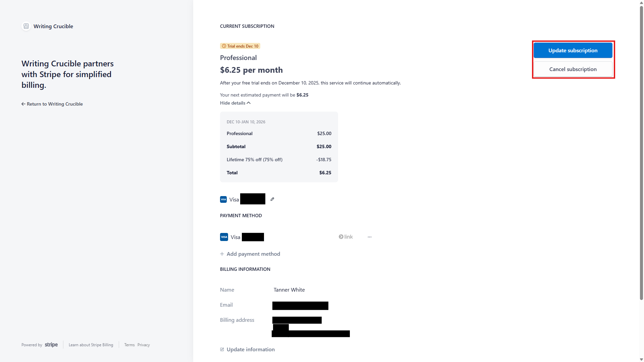644x362 pixels.
Task: Click the Visa brand icon under Payment Method
Action: [x=224, y=237]
